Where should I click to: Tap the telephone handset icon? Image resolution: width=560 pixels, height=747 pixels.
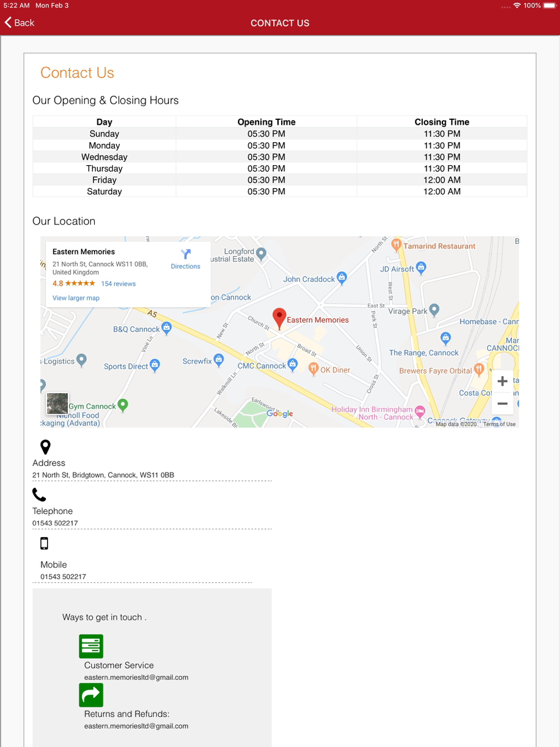pos(39,494)
